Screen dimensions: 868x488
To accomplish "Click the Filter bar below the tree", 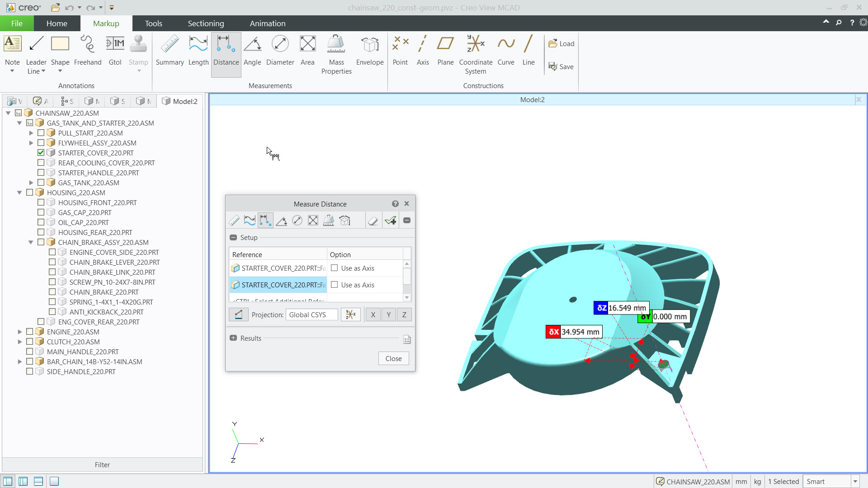I will [102, 465].
